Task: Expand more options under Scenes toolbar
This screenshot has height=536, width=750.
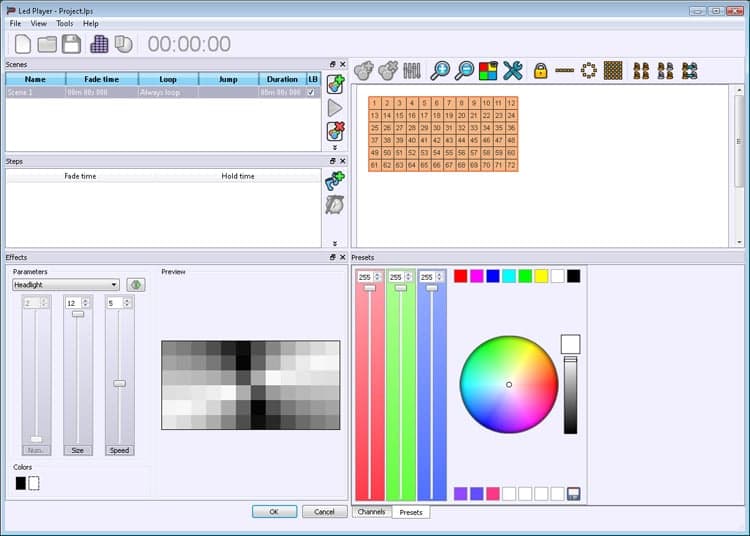Action: pos(335,147)
